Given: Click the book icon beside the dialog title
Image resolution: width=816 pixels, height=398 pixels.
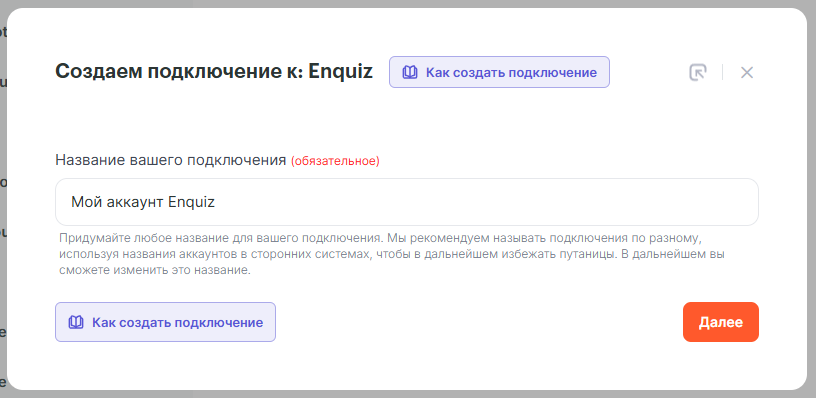Looking at the screenshot, I should pos(410,72).
